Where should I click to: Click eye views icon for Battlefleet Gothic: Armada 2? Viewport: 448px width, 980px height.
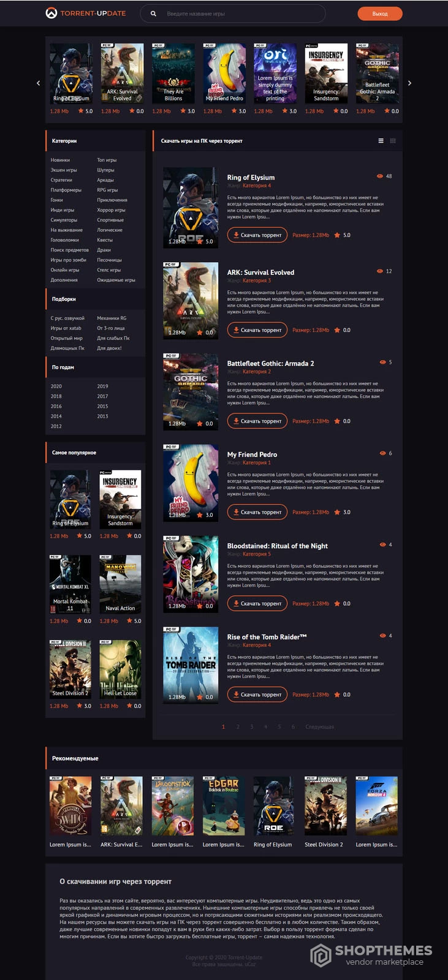382,362
